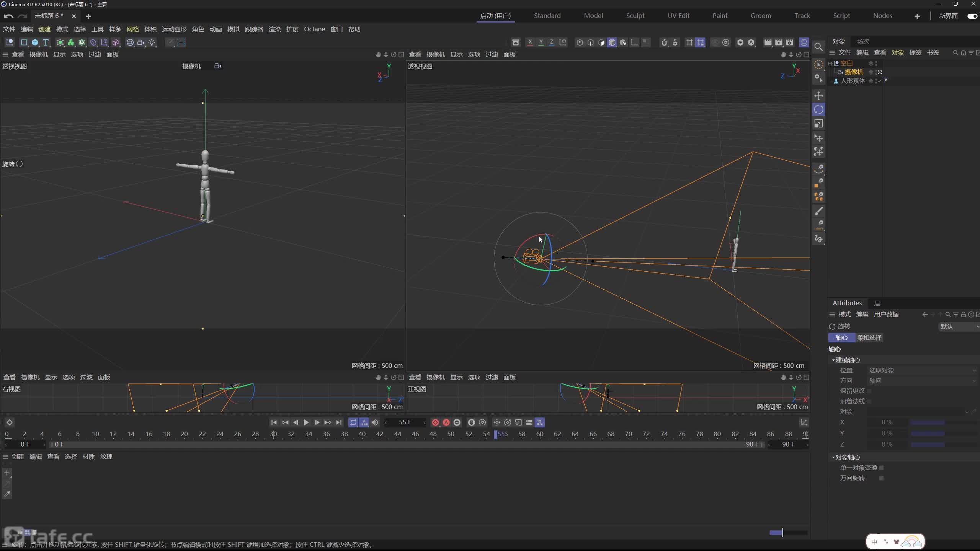Select the Rotate tool in side palette
Image resolution: width=980 pixels, height=551 pixels.
[818, 110]
